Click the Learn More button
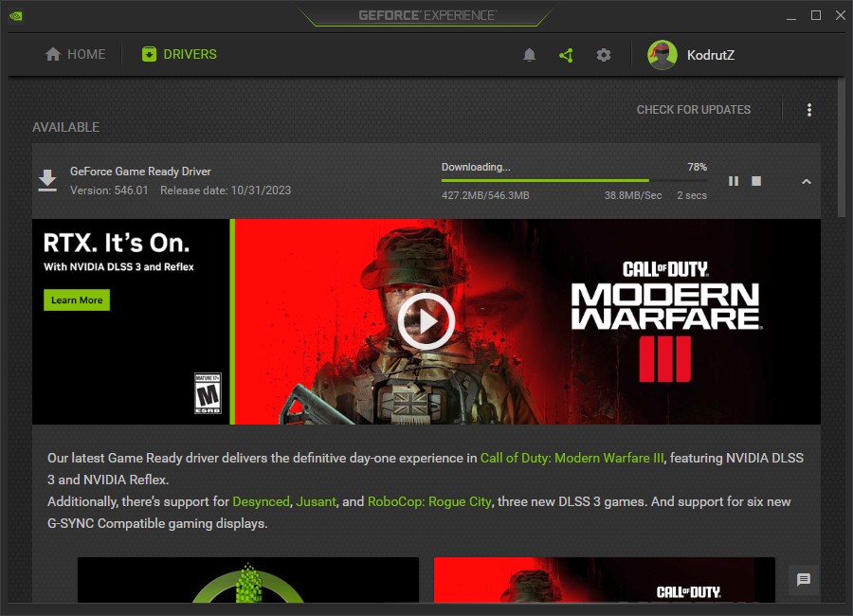The height and width of the screenshot is (616, 853). click(x=77, y=299)
